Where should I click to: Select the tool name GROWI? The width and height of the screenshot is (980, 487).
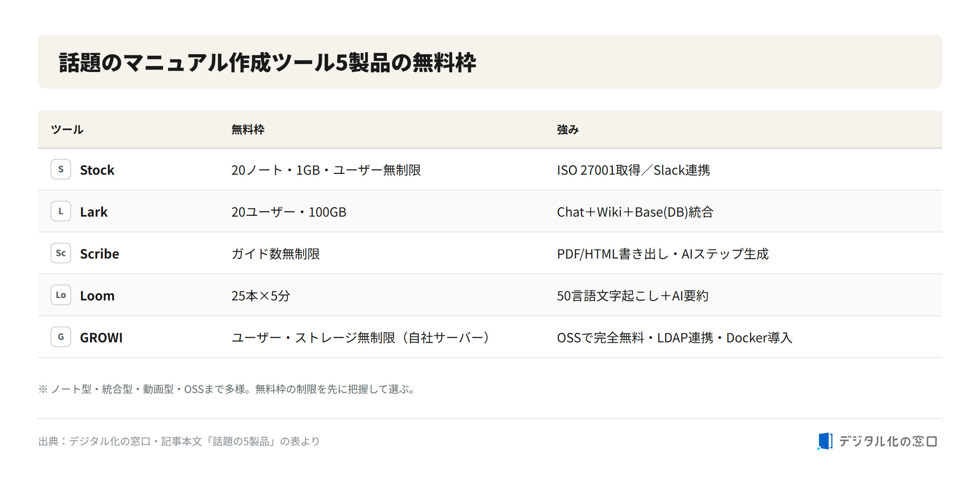(101, 338)
